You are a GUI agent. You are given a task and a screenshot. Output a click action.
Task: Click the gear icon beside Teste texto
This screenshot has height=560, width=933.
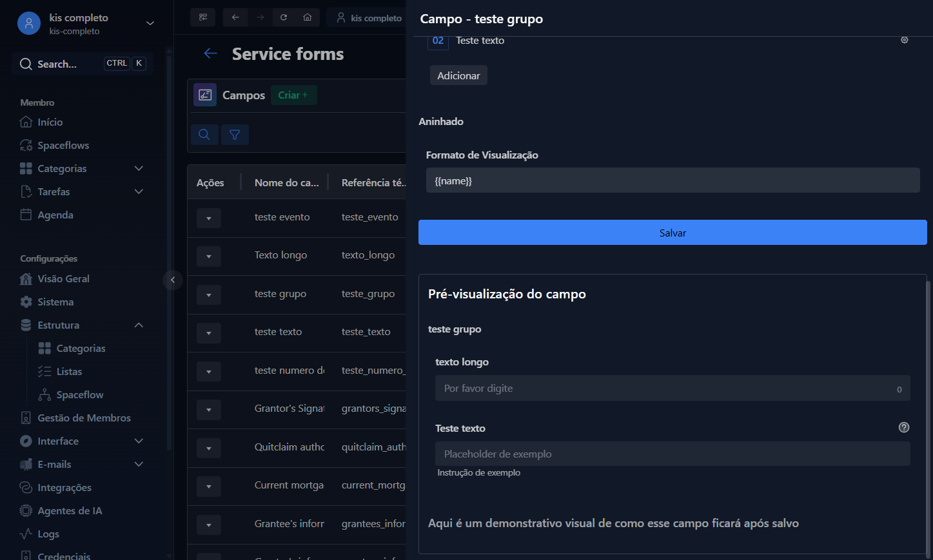click(904, 40)
